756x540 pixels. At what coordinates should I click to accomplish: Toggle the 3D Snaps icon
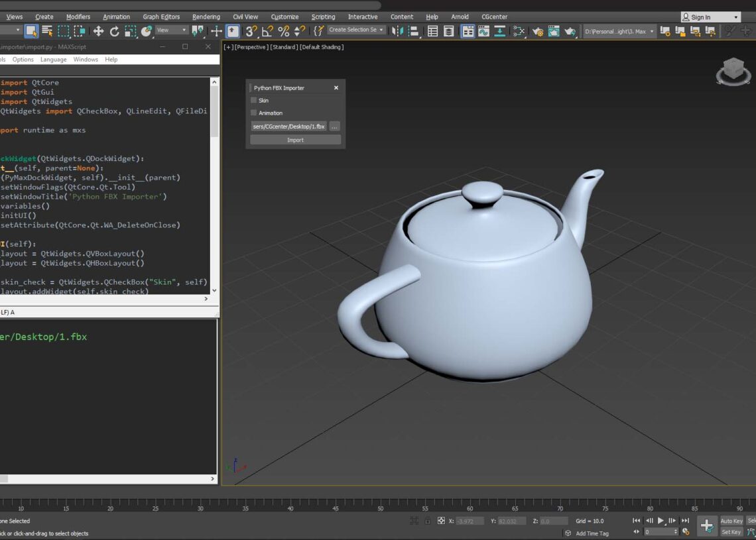[x=251, y=31]
